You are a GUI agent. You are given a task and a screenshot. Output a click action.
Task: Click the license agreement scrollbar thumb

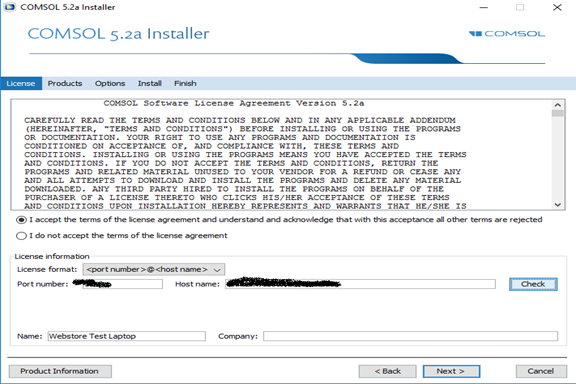pos(558,113)
